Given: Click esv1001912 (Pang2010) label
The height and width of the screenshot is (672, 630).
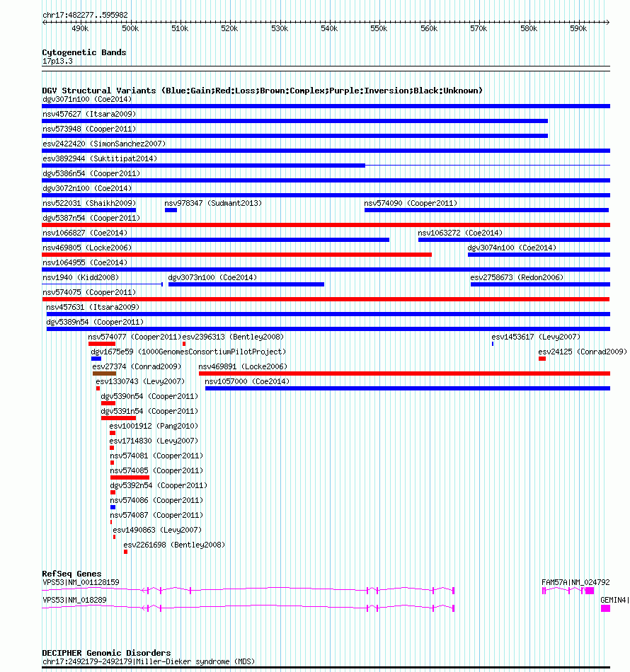Looking at the screenshot, I should pos(154,426).
